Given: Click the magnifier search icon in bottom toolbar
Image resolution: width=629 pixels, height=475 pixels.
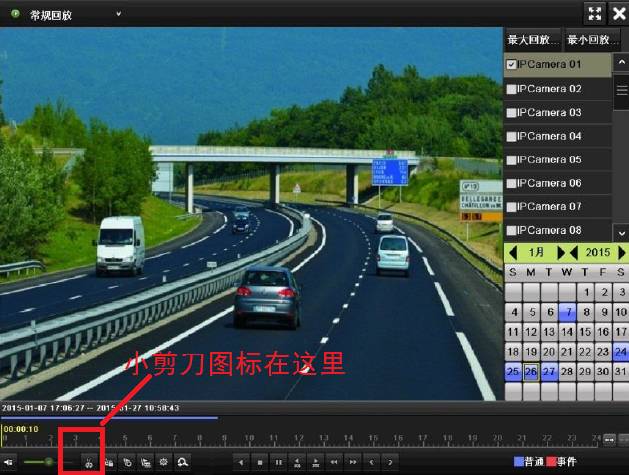Looking at the screenshot, I should coord(184,462).
